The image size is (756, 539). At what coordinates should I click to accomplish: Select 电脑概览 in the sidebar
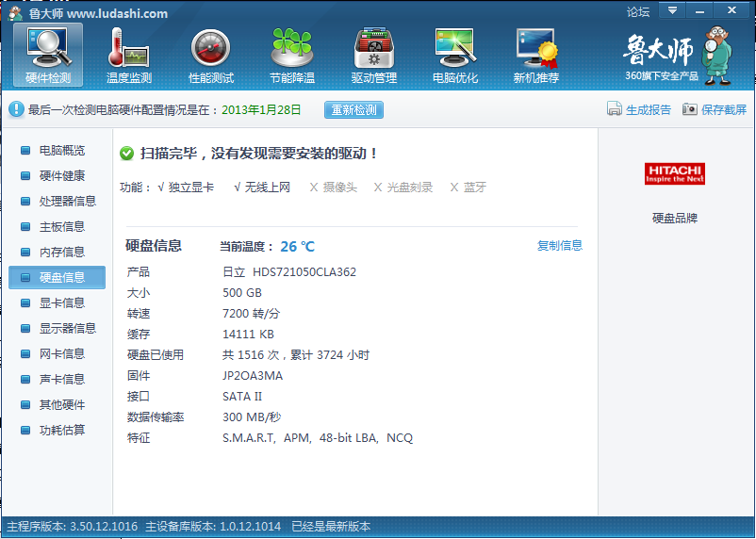(57, 151)
